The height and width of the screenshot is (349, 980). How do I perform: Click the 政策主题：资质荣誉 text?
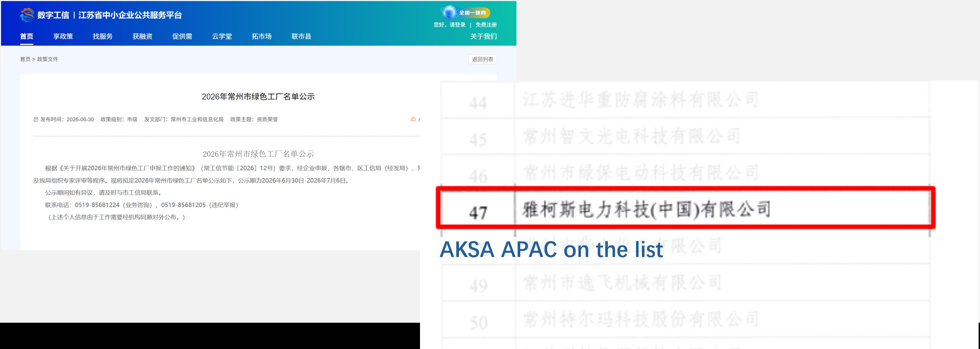(x=254, y=120)
